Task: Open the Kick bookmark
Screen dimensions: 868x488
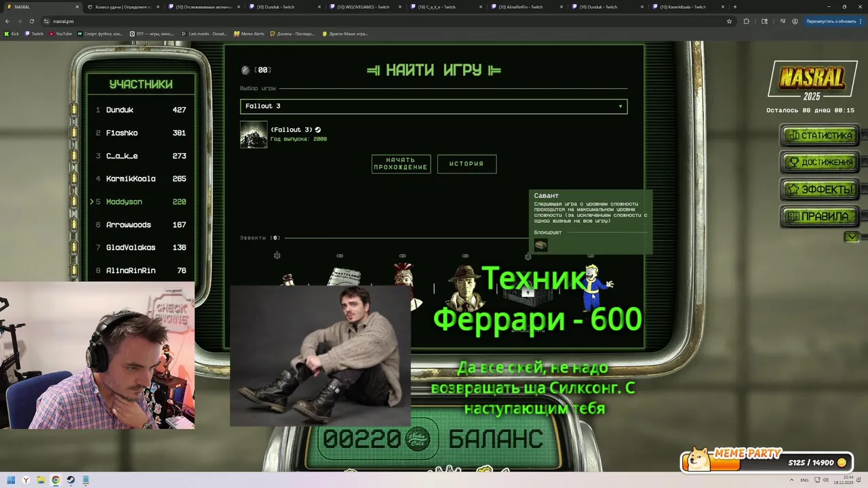Action: point(12,33)
